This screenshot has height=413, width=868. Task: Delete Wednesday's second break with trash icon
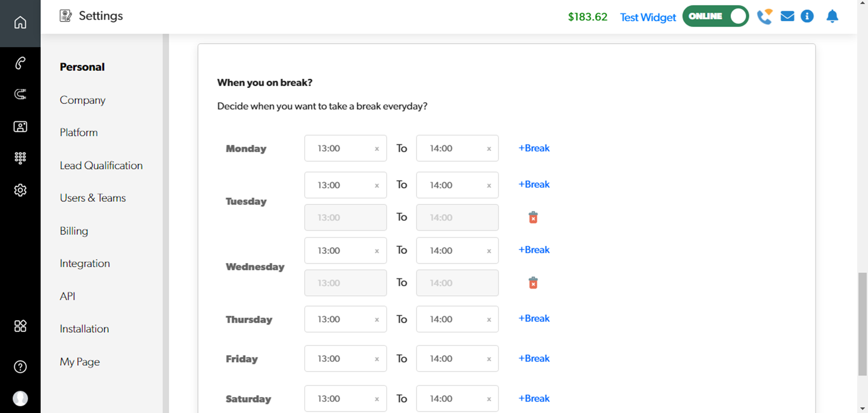[x=533, y=283]
